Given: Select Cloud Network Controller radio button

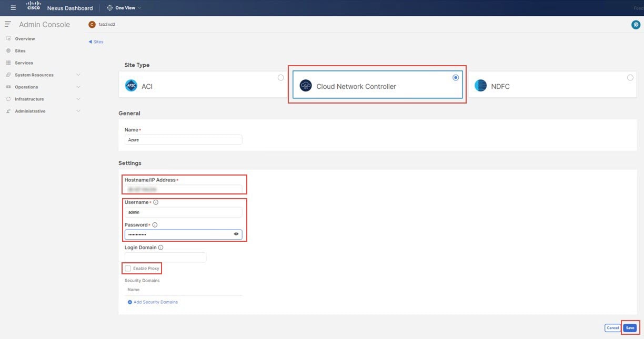Looking at the screenshot, I should [x=456, y=78].
